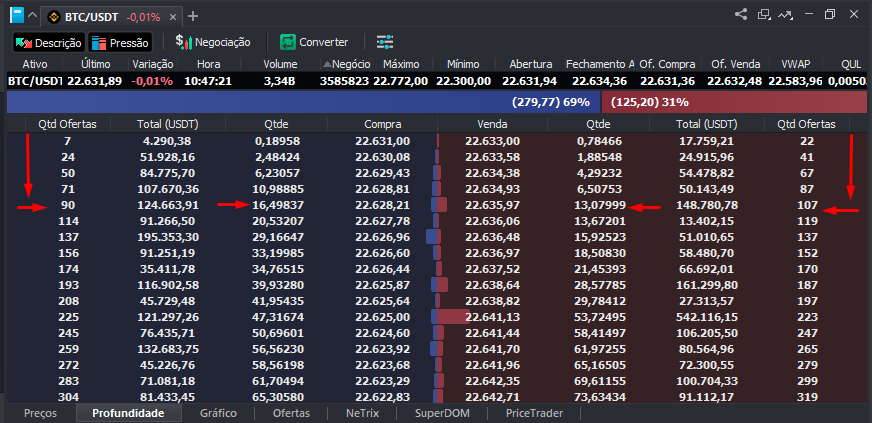Click the buy offers count 304

pos(68,397)
